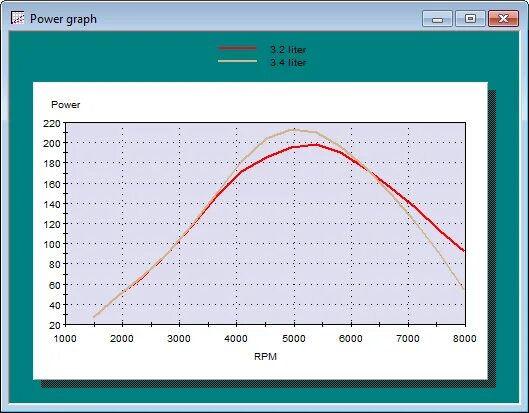The width and height of the screenshot is (529, 413).
Task: Click the 7000 label on the RPM axis
Action: (408, 338)
